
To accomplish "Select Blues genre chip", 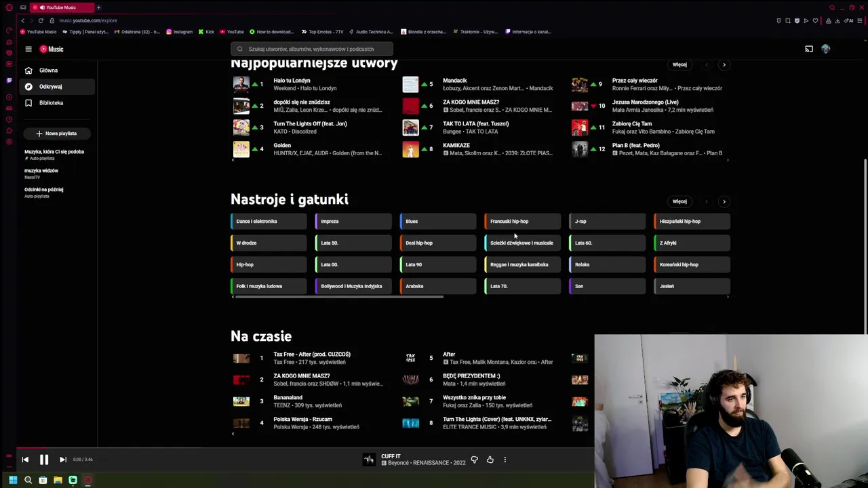I will (438, 222).
